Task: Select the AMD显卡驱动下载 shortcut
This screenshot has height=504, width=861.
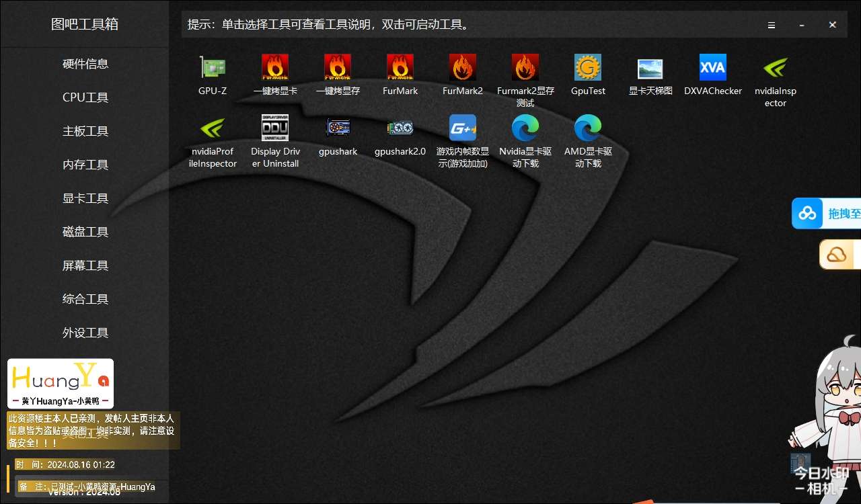Action: [x=588, y=128]
